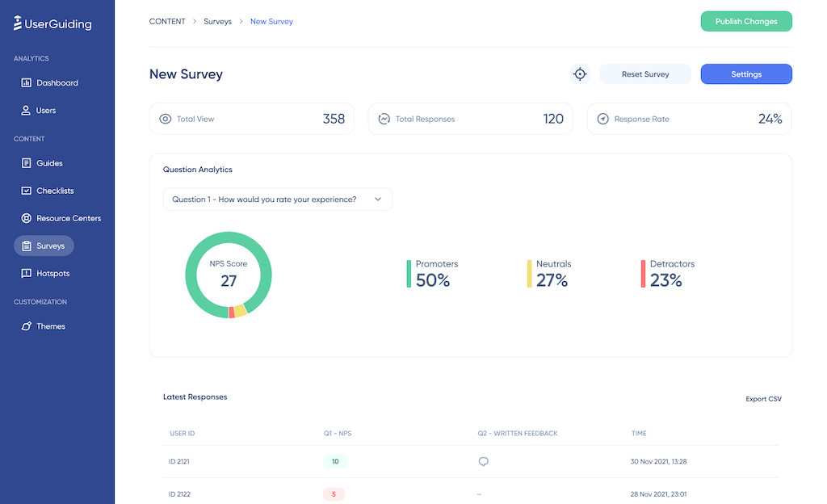
Task: Click the eye icon on the Total View card
Action: pos(166,118)
